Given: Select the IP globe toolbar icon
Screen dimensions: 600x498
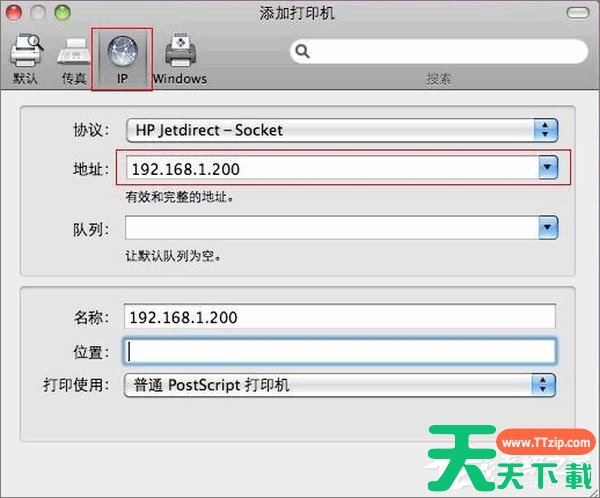Looking at the screenshot, I should pyautogui.click(x=121, y=56).
